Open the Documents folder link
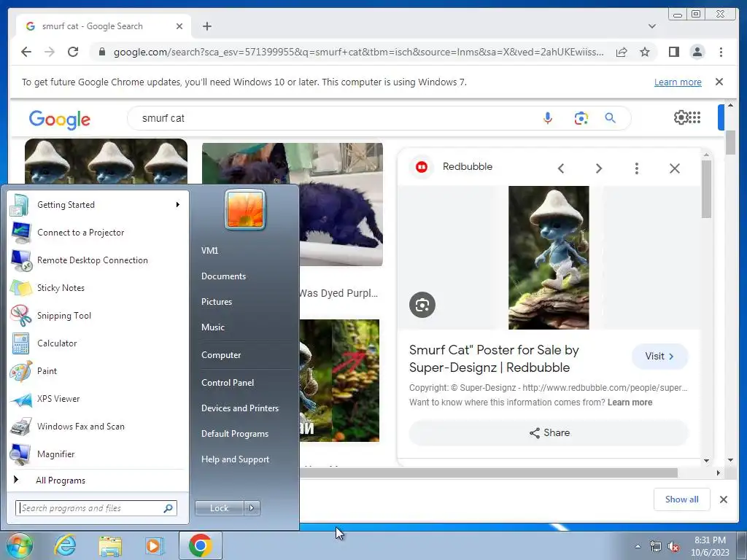 coord(223,276)
